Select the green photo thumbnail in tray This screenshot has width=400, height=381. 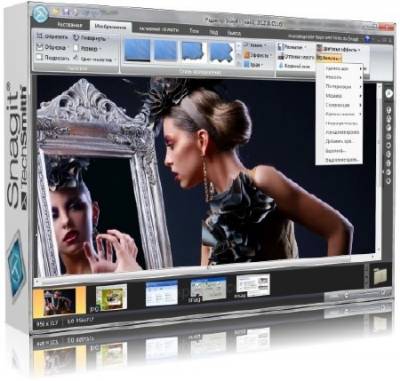(111, 297)
